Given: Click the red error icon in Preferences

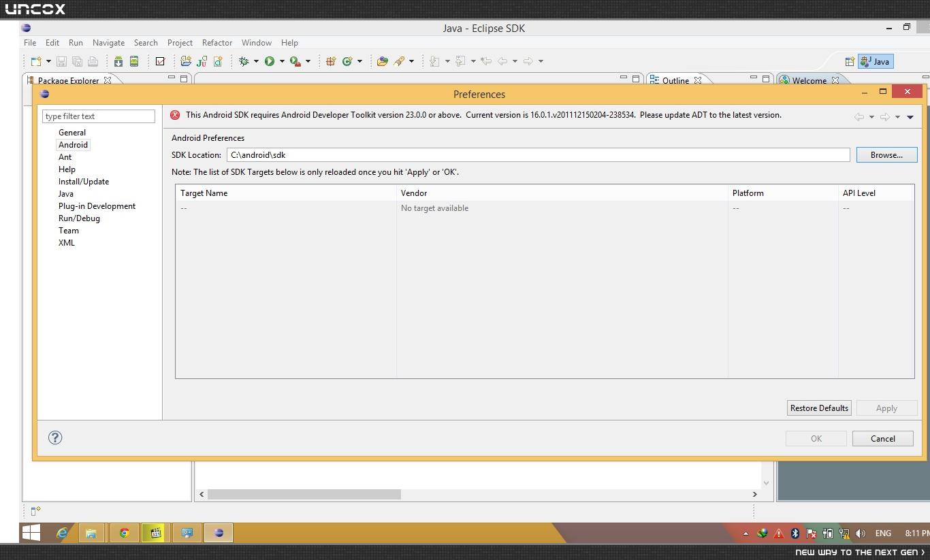Looking at the screenshot, I should coord(175,115).
